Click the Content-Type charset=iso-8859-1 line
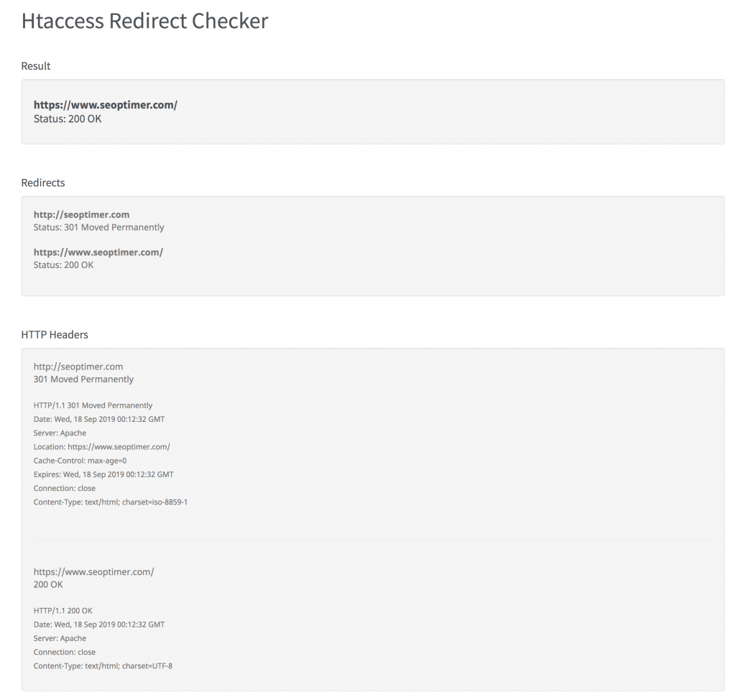 coord(110,502)
